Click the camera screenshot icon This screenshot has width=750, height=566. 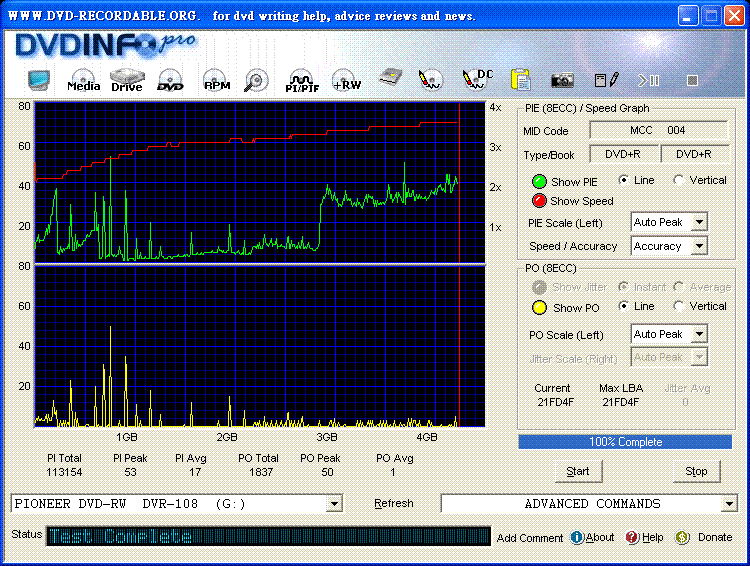(x=562, y=79)
